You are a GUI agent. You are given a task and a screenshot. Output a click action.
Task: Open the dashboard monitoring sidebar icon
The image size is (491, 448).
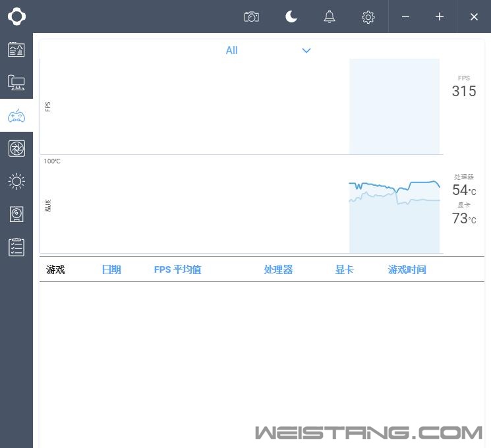click(x=16, y=49)
